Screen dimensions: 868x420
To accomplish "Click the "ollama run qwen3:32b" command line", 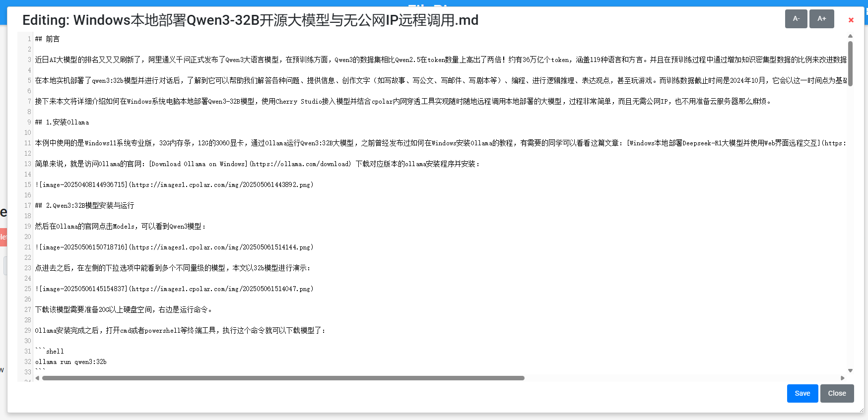I will (x=71, y=362).
